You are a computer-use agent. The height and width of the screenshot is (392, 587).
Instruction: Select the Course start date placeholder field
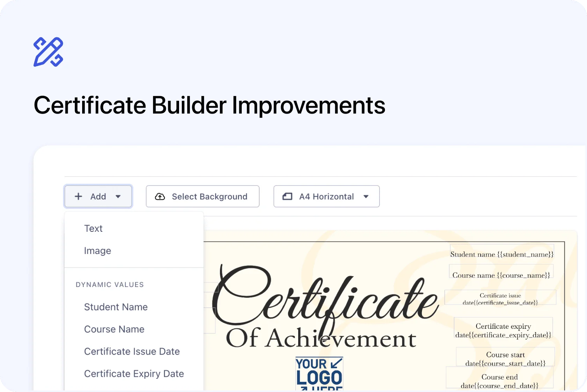pyautogui.click(x=505, y=357)
